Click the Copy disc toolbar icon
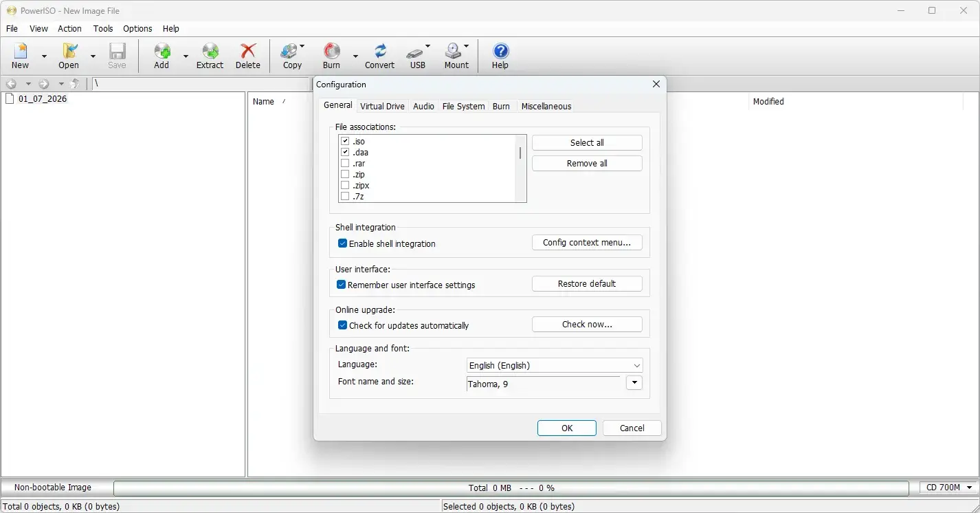980x513 pixels. coord(291,51)
